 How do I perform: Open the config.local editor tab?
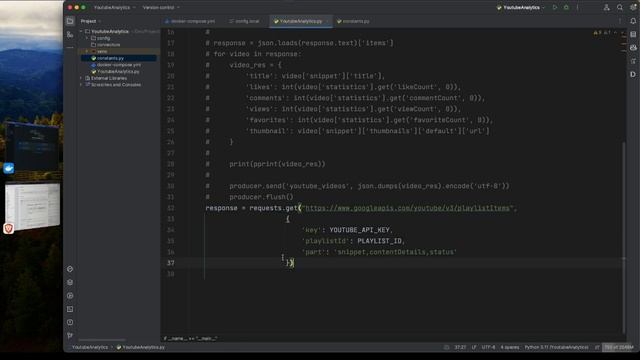244,21
